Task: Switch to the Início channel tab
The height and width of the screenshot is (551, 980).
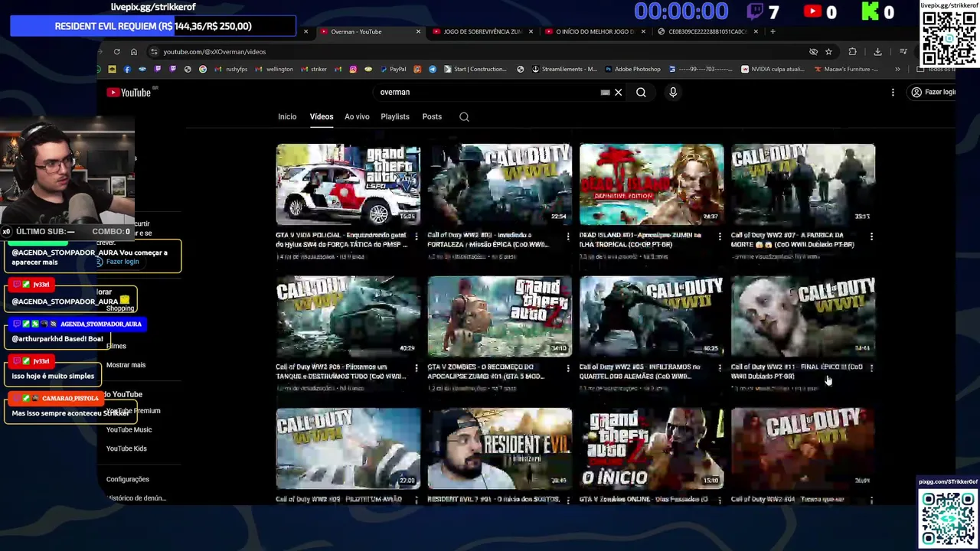Action: pyautogui.click(x=287, y=117)
